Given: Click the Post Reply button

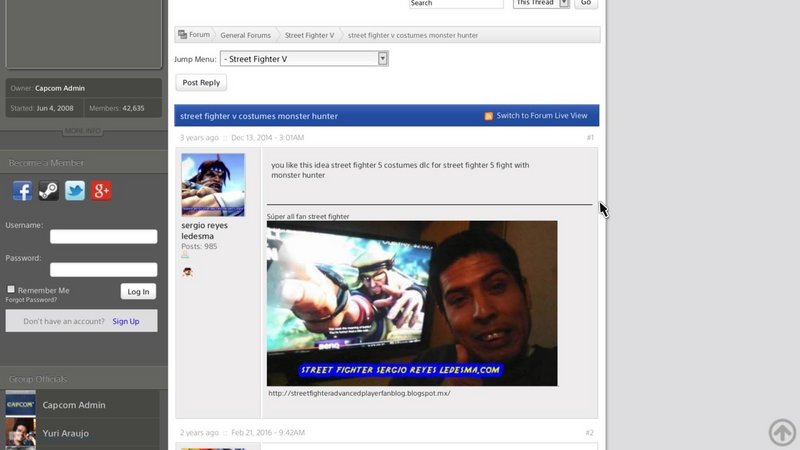Looking at the screenshot, I should 201,83.
